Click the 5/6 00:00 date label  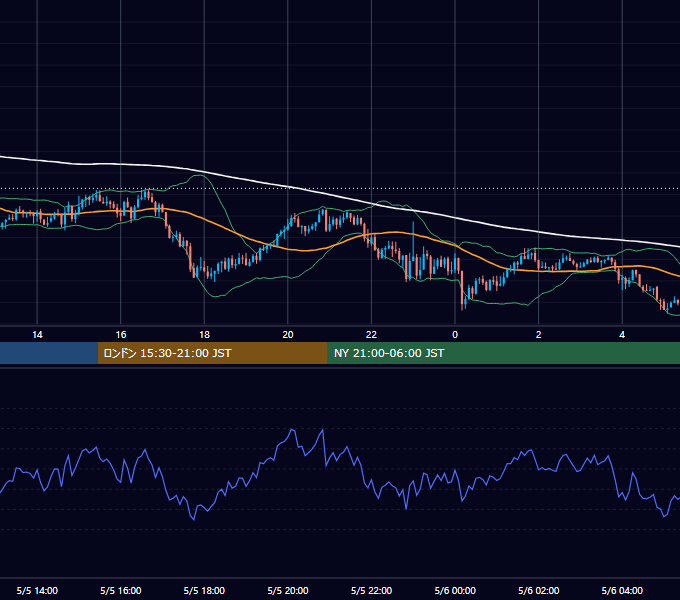455,590
